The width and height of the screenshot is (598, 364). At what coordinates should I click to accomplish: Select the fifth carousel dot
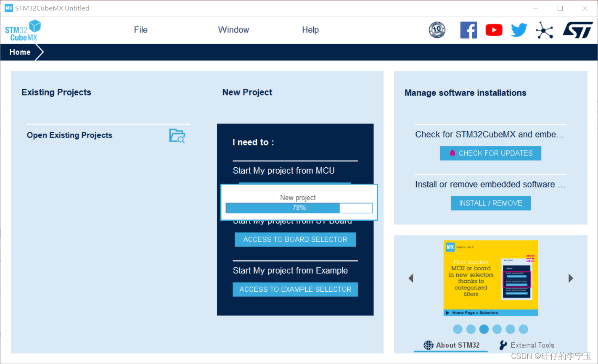click(510, 329)
